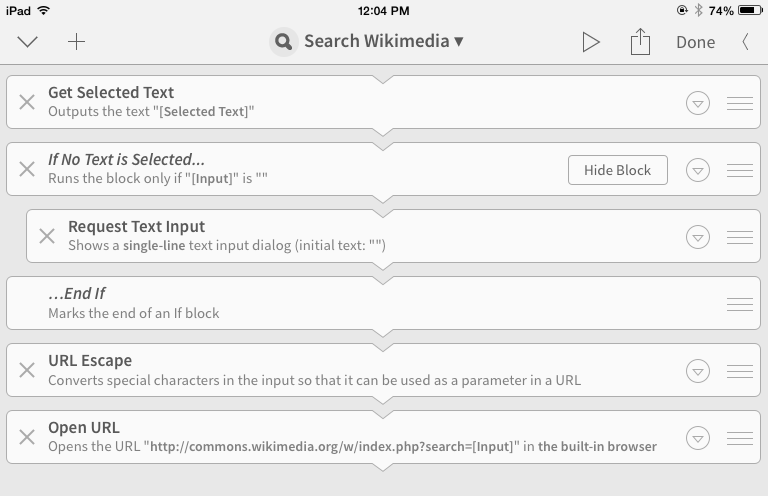Screen dimensions: 768x496
Task: Run the workflow with the play icon
Action: coord(591,42)
